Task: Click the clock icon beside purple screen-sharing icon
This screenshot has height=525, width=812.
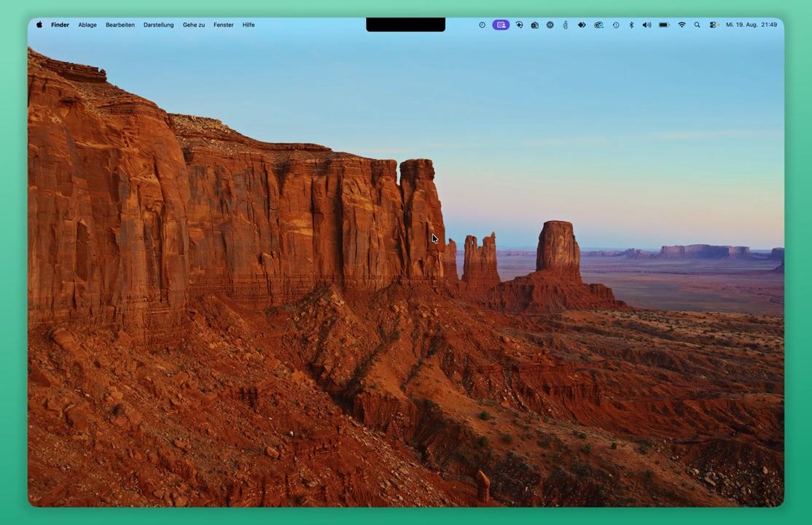Action: point(482,24)
